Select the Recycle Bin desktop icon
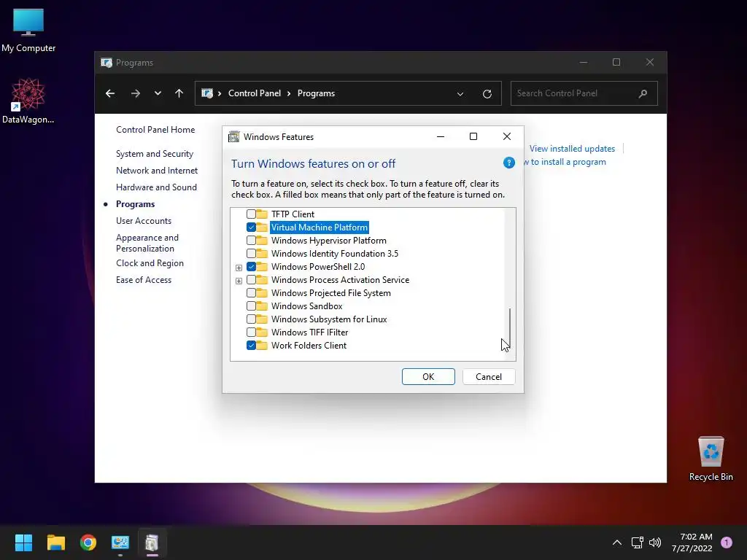Image resolution: width=747 pixels, height=560 pixels. tap(711, 459)
